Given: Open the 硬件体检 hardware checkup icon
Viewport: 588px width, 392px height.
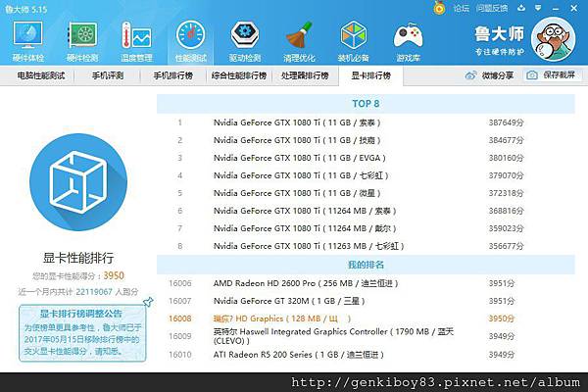Looking at the screenshot, I should coord(27,41).
